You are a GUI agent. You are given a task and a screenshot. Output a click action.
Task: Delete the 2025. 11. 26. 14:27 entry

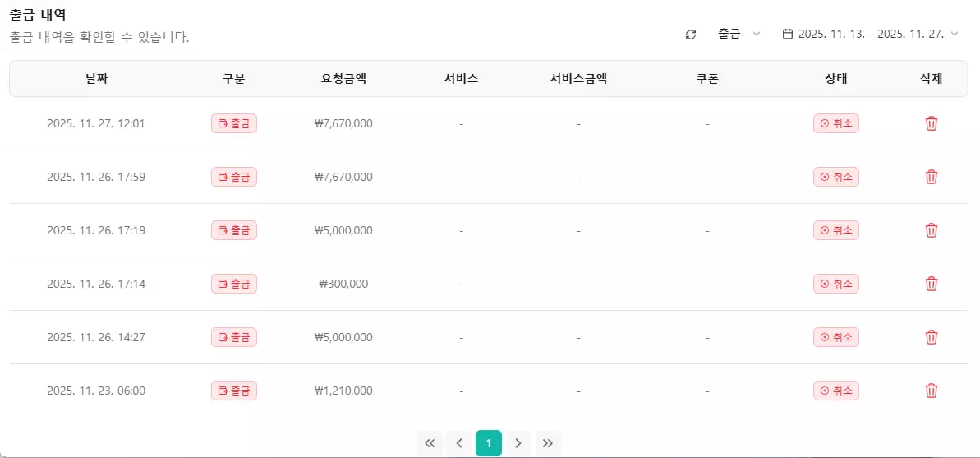coord(932,337)
